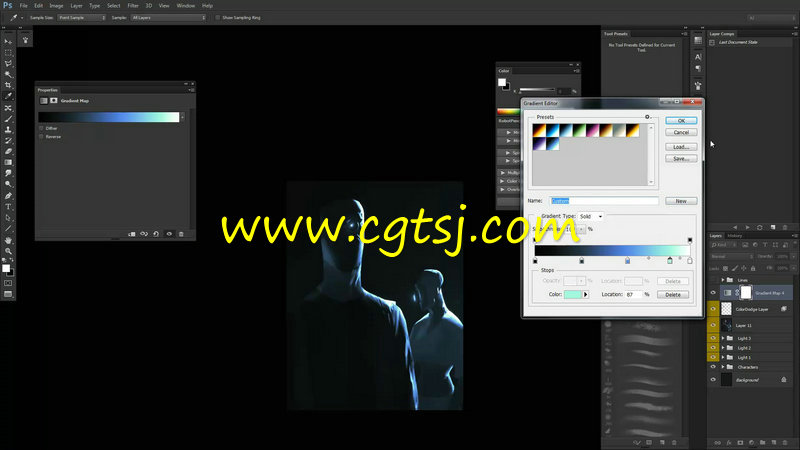
Task: Select the Eyedropper tool in the toolbar
Action: coord(8,96)
